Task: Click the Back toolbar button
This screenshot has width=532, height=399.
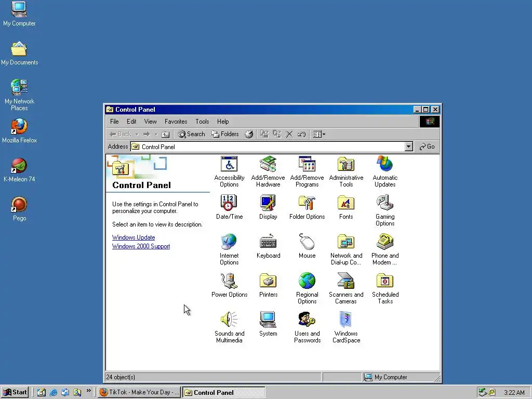Action: click(x=120, y=135)
